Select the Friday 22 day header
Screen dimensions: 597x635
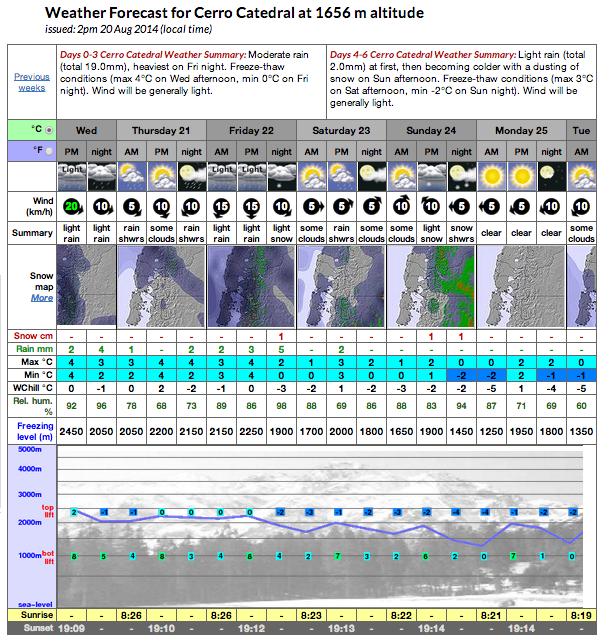pos(252,130)
